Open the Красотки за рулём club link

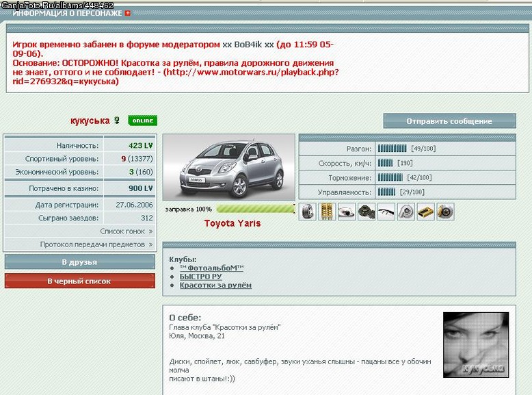pos(215,285)
